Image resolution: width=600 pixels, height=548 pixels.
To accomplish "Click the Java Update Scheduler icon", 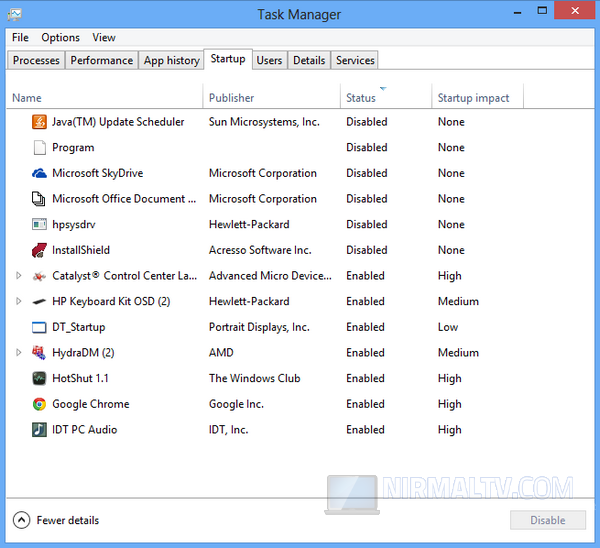I will [x=39, y=122].
